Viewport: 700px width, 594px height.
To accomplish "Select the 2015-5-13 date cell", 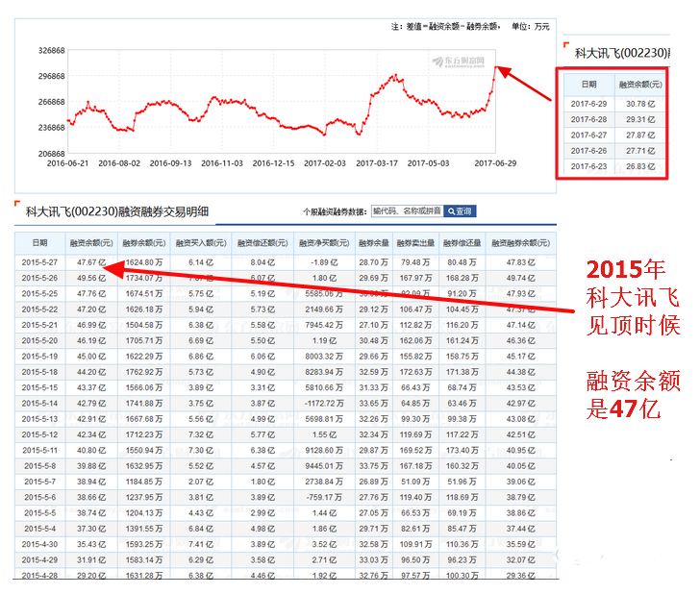I will point(39,419).
